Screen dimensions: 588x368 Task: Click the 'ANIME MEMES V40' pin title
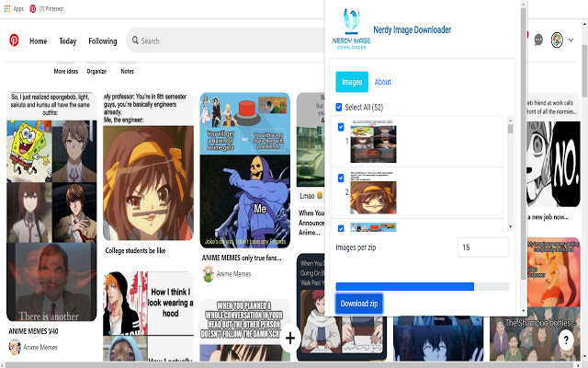[33, 331]
